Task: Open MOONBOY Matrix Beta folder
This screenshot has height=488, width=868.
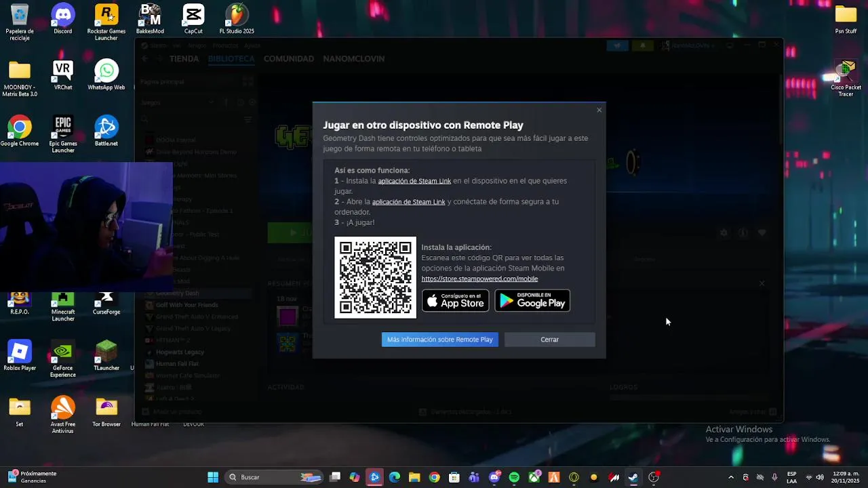Action: point(20,79)
